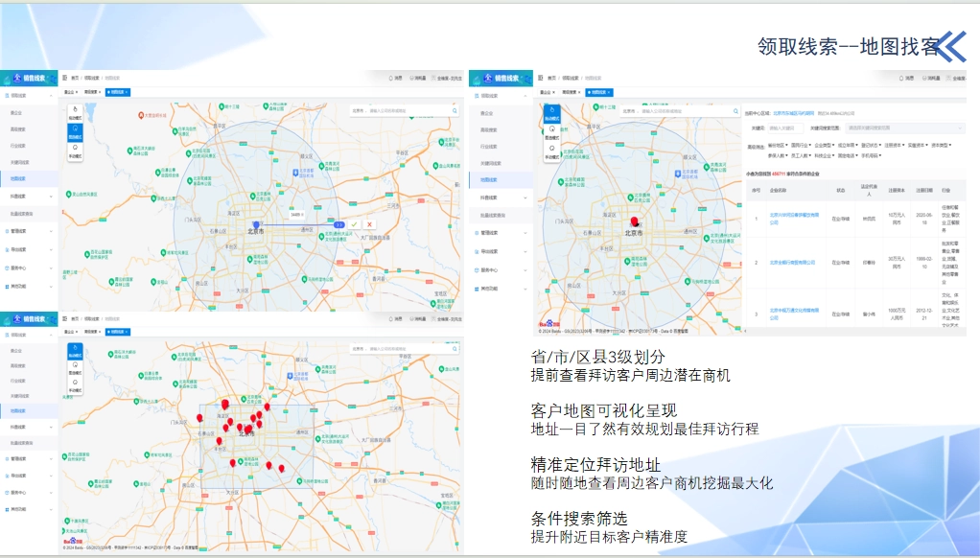Click the company search box in radius-slider map

click(x=404, y=110)
